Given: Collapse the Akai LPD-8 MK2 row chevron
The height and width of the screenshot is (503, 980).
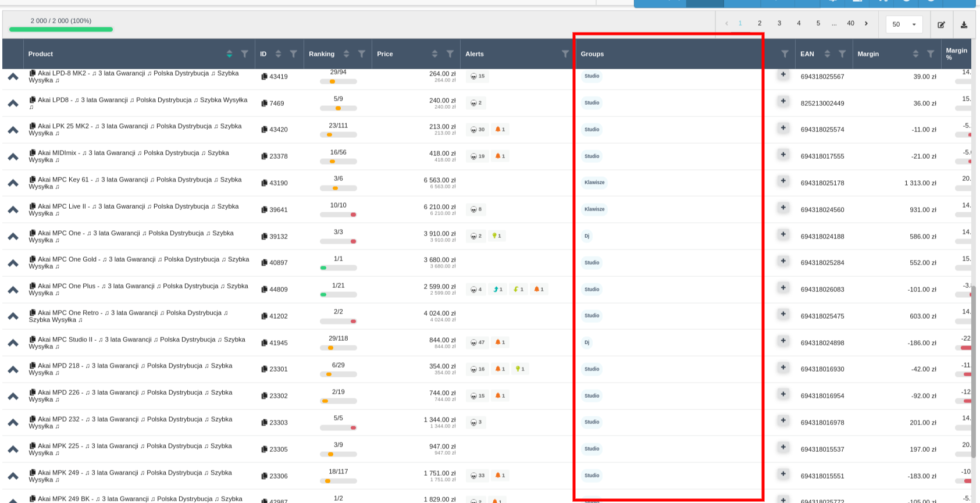Looking at the screenshot, I should tap(13, 76).
